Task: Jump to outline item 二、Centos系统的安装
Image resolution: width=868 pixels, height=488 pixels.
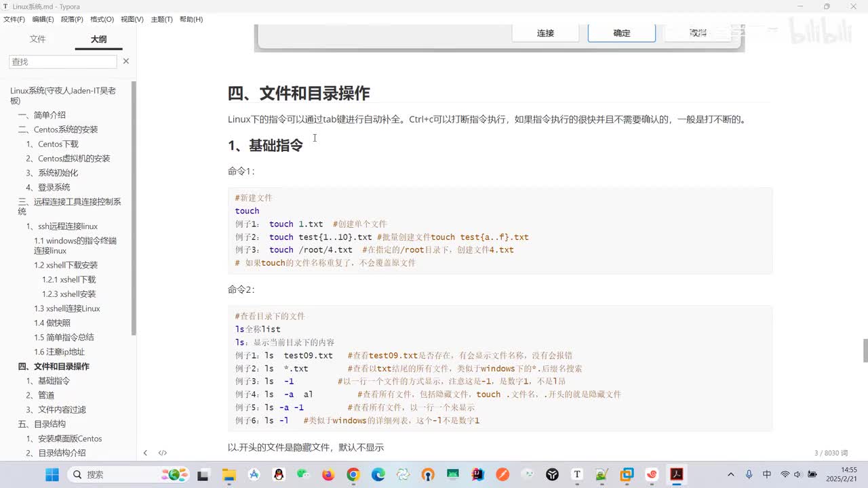Action: pyautogui.click(x=58, y=129)
